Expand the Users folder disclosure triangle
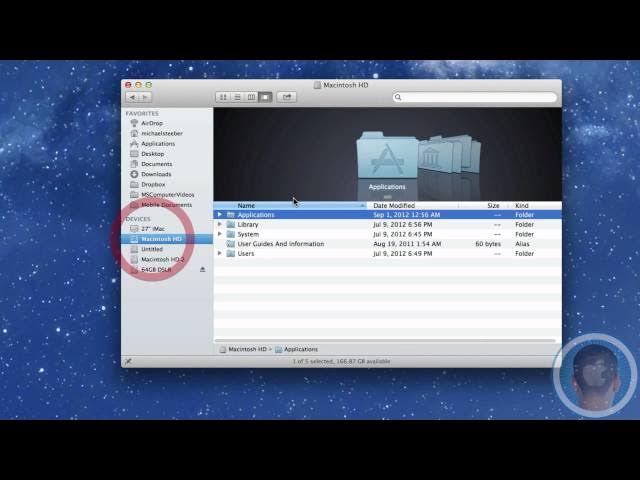Viewport: 640px width, 480px height. click(x=220, y=254)
